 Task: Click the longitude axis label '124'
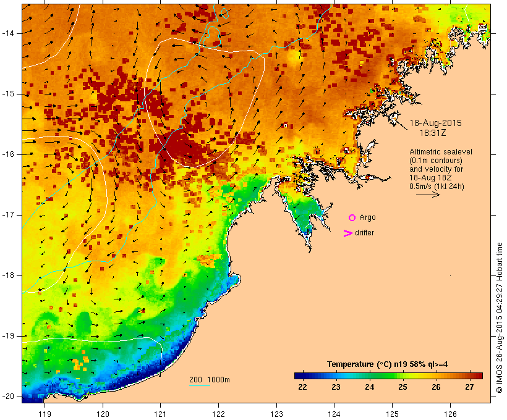(x=334, y=414)
